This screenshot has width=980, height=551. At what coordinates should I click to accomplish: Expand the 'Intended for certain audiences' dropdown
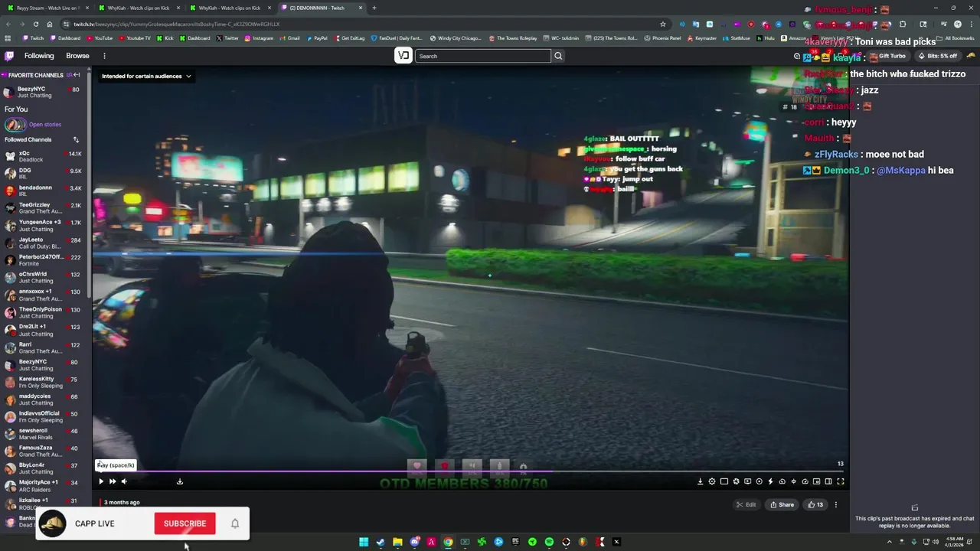point(146,76)
